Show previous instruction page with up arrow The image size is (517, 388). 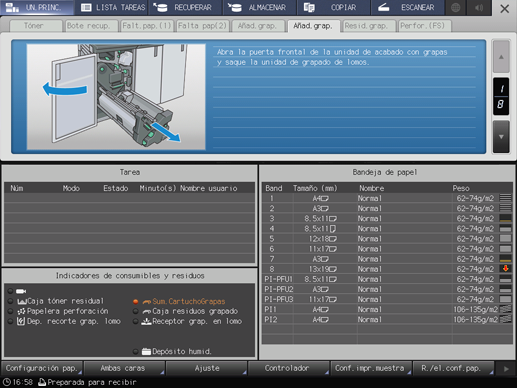pyautogui.click(x=501, y=57)
